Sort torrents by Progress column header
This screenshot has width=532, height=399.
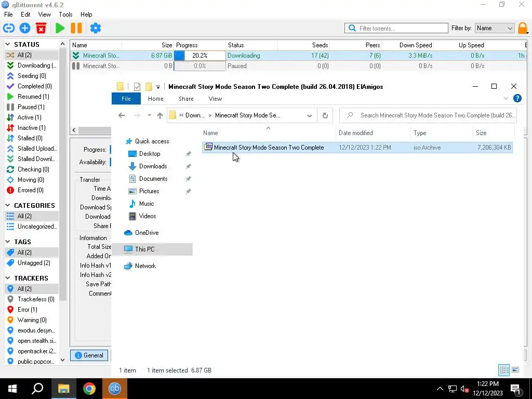click(199, 45)
